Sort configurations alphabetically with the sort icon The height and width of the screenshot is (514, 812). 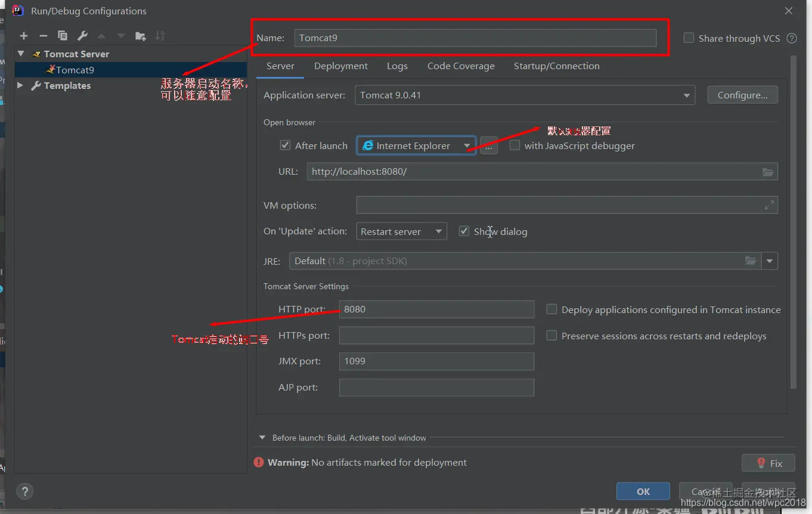pyautogui.click(x=160, y=36)
